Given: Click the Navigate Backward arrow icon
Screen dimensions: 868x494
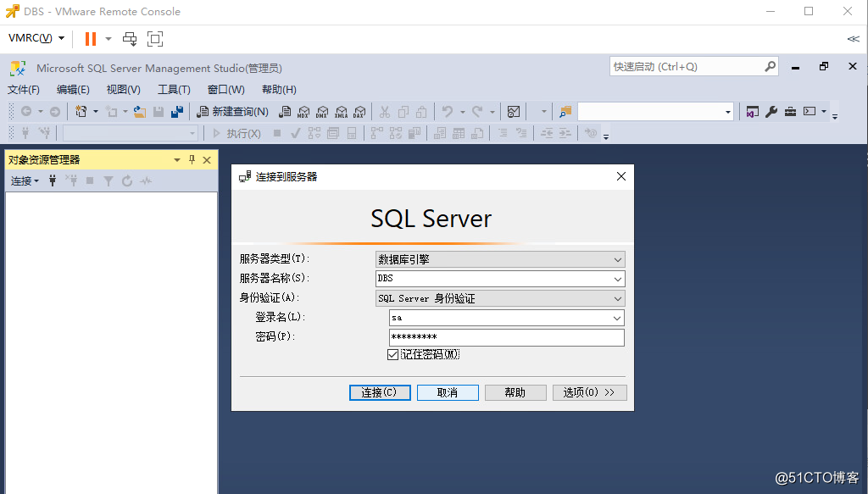Looking at the screenshot, I should point(26,112).
